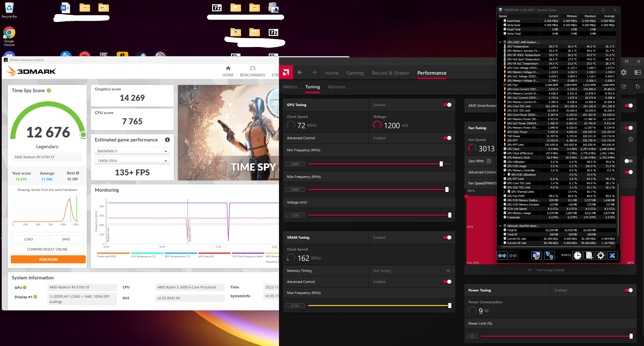Open the Record & Stream tab
The image size is (644, 346).
tap(390, 73)
